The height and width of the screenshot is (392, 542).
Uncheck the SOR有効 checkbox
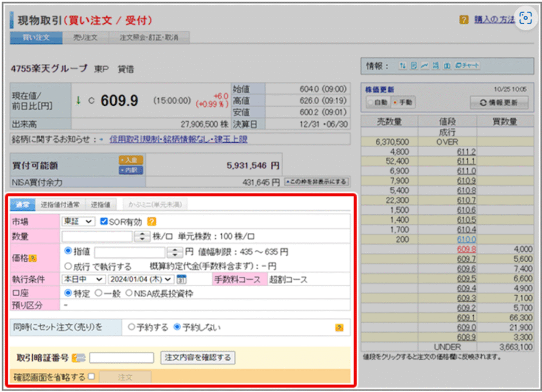pyautogui.click(x=104, y=222)
